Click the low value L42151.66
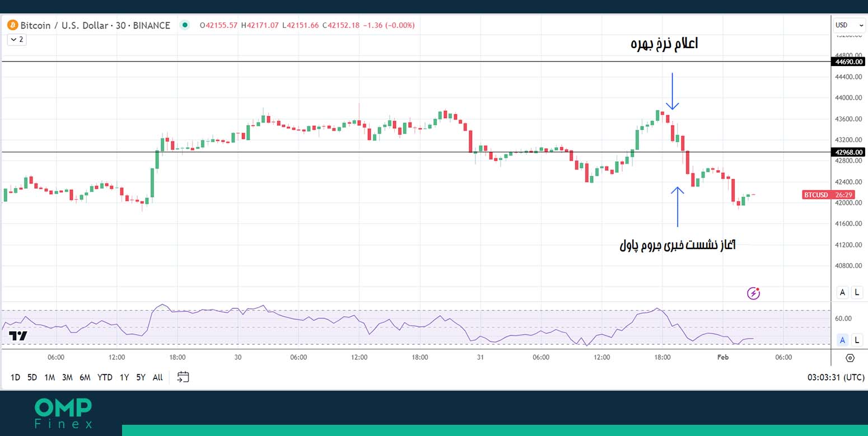The height and width of the screenshot is (436, 868). click(301, 25)
